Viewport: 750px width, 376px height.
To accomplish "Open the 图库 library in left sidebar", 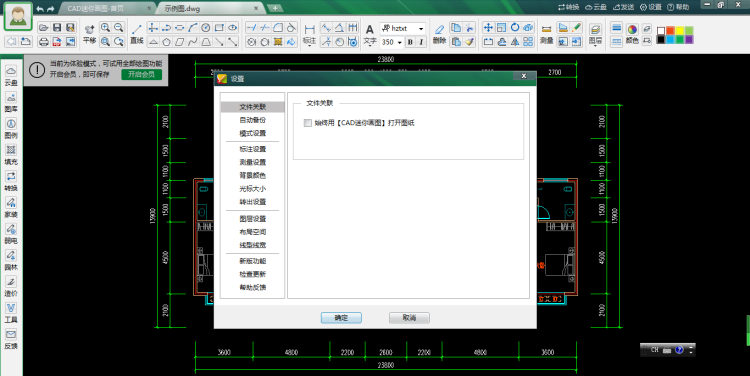I will 11,102.
